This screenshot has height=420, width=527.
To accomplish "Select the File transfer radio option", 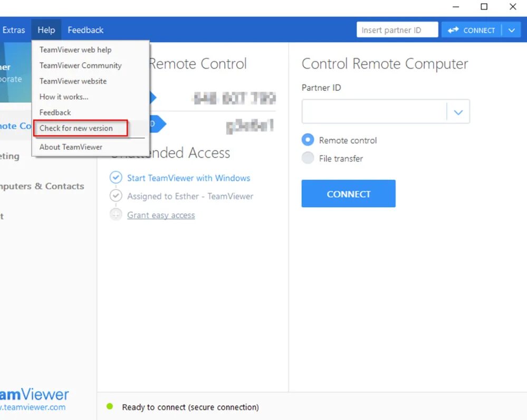I will (x=308, y=158).
